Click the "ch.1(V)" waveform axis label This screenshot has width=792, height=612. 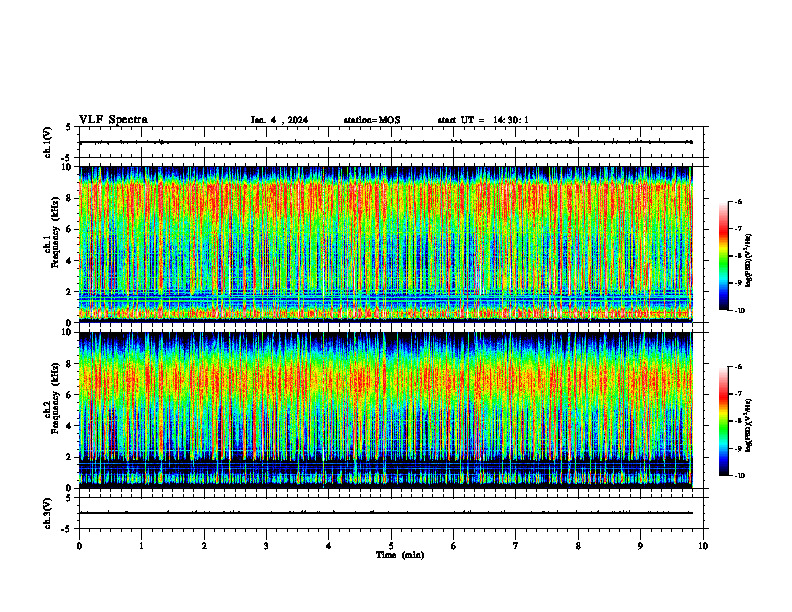(x=47, y=142)
